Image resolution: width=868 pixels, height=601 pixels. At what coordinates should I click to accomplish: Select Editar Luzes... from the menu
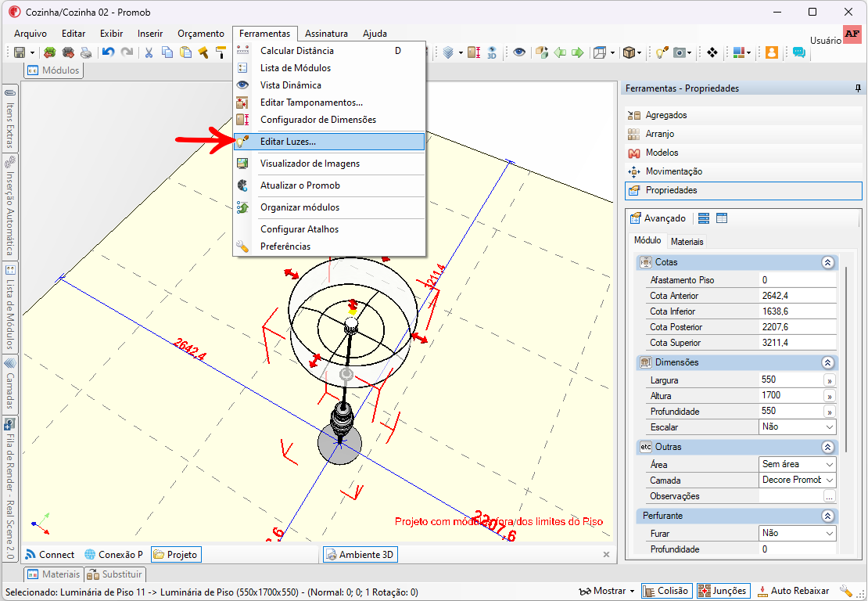pos(329,142)
